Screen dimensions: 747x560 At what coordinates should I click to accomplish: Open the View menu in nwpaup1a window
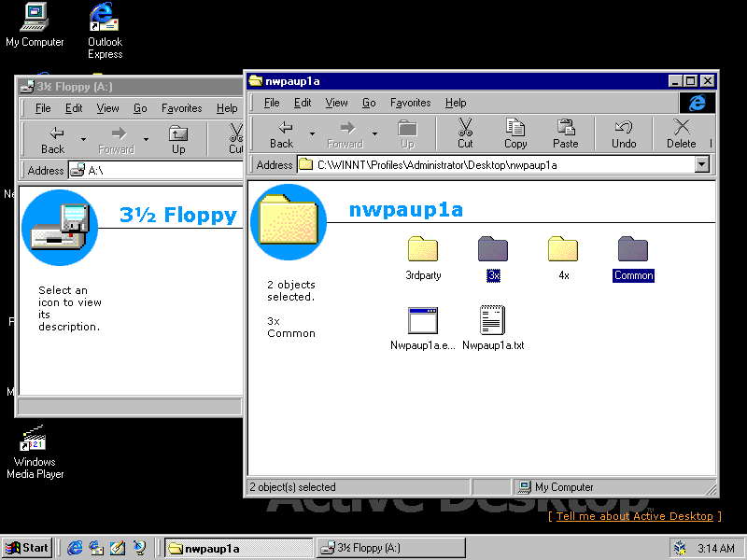pyautogui.click(x=336, y=103)
